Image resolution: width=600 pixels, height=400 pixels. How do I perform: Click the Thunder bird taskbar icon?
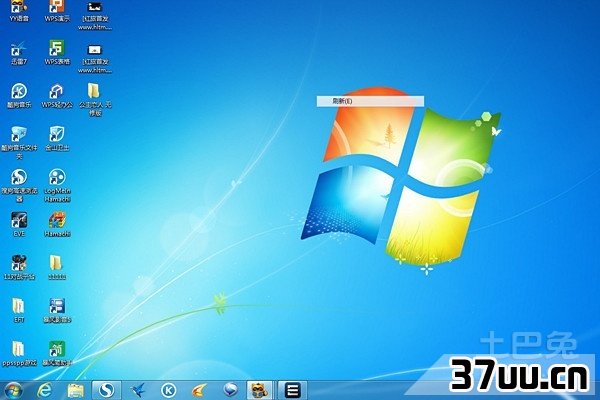point(138,390)
